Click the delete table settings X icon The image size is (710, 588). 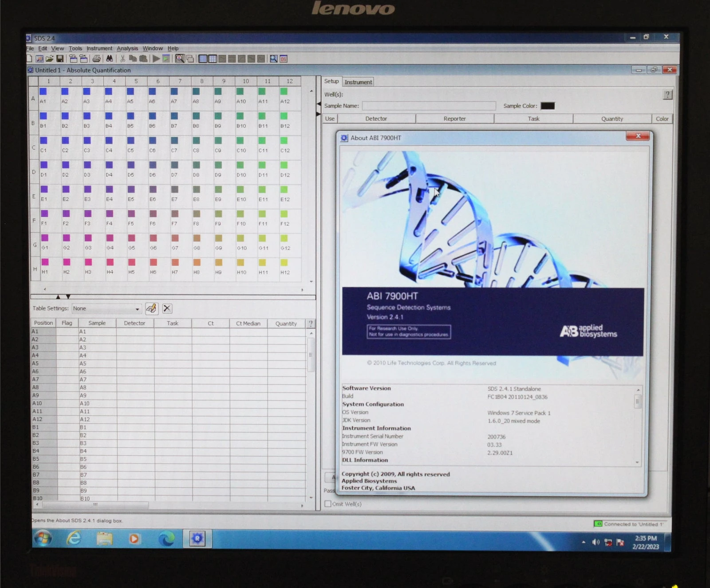(x=167, y=308)
